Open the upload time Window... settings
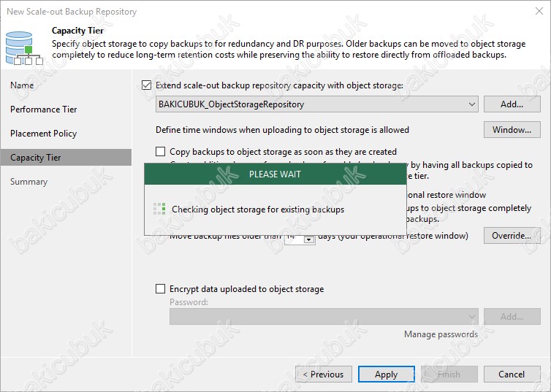This screenshot has height=392, width=551. (x=512, y=130)
